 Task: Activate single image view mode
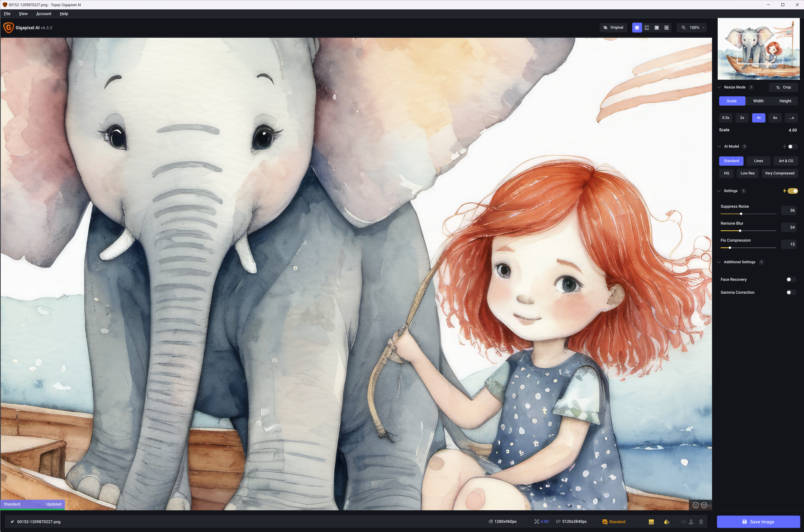pos(637,27)
